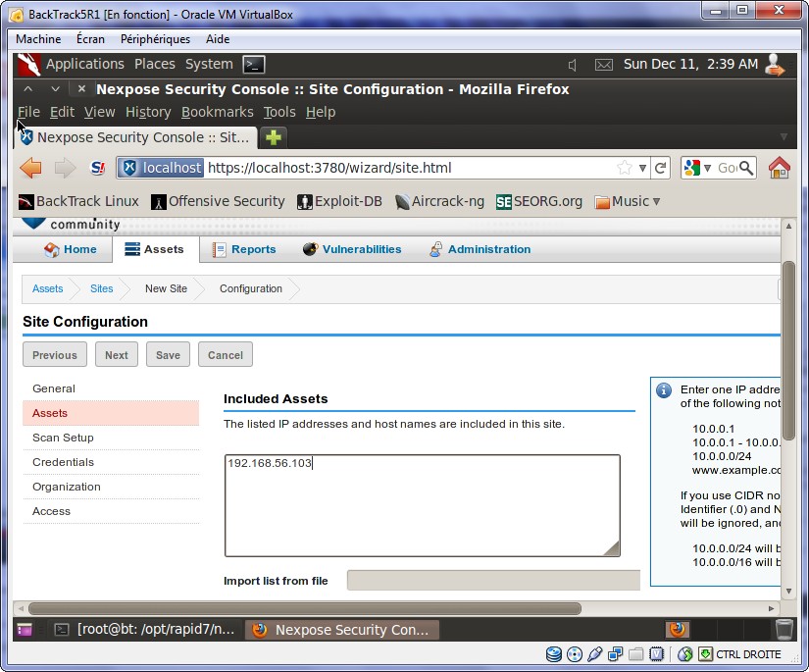Screen dimensions: 809x672
Task: Select Credentials in the side navigation
Action: (111, 462)
